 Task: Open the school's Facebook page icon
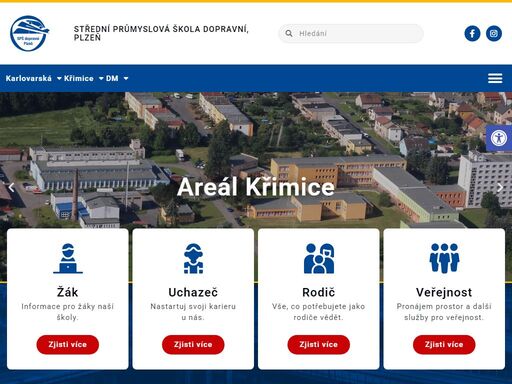click(472, 33)
